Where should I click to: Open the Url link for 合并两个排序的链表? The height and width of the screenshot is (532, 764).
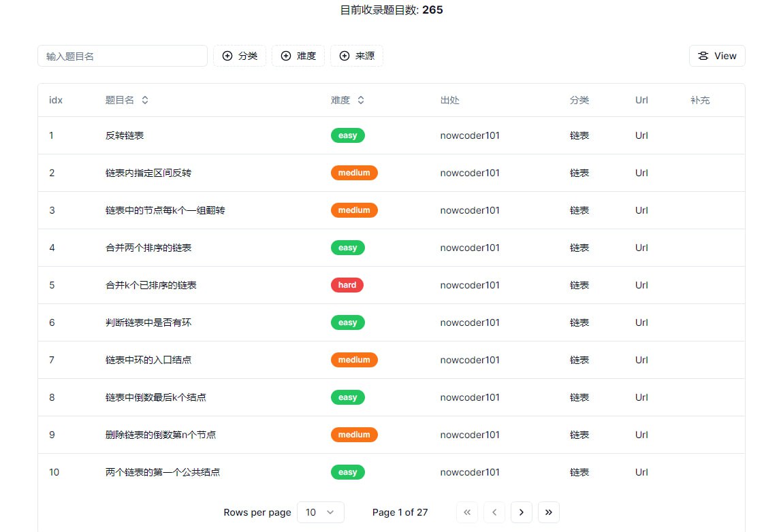(x=641, y=248)
